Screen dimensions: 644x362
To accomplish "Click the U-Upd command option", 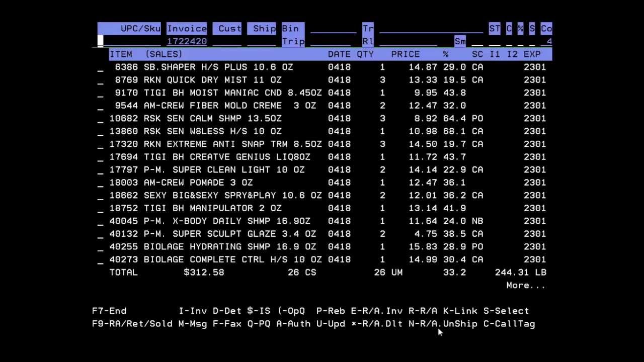I will tap(331, 324).
